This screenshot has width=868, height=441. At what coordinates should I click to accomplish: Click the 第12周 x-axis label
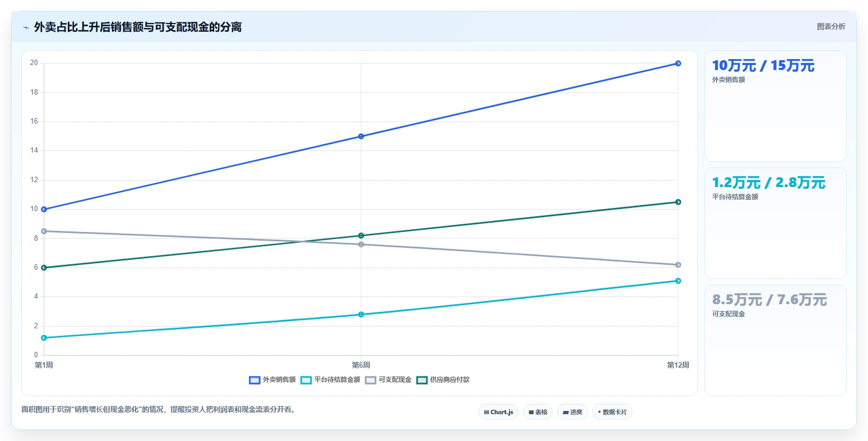(678, 365)
